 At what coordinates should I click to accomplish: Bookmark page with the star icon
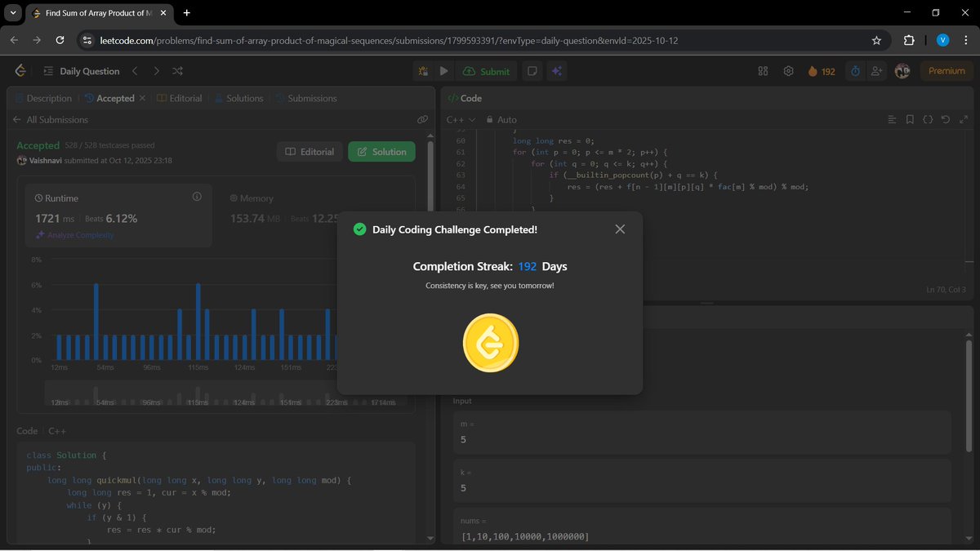pyautogui.click(x=876, y=40)
